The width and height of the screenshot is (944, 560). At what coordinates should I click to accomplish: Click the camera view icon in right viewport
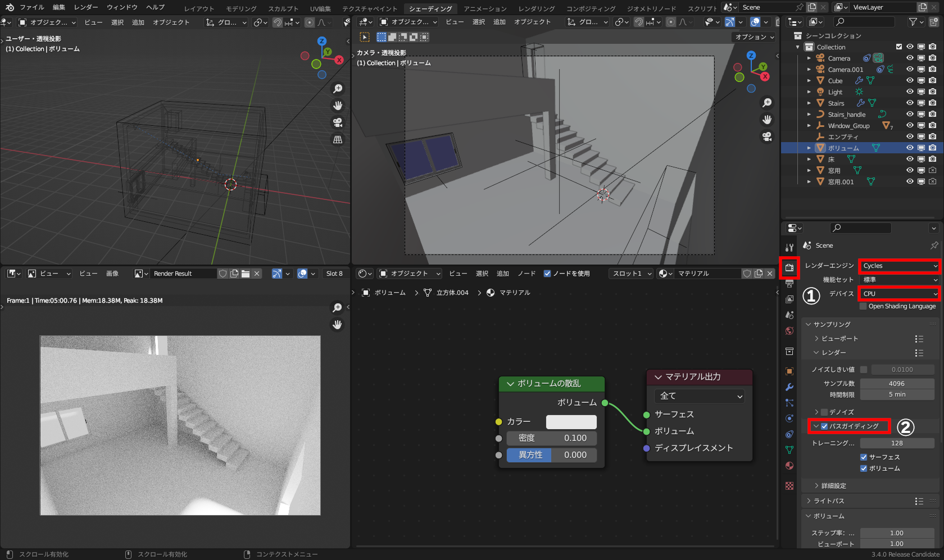(767, 136)
